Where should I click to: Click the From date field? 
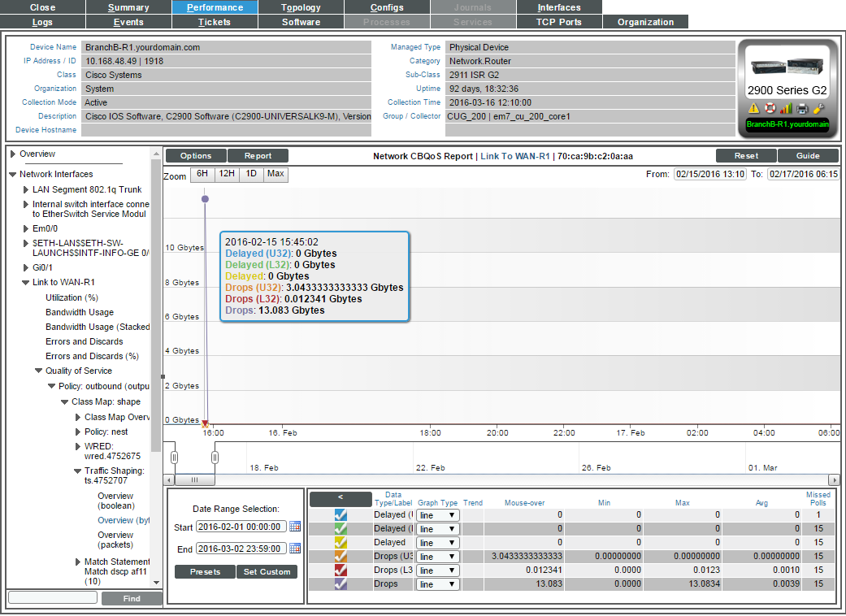[710, 174]
